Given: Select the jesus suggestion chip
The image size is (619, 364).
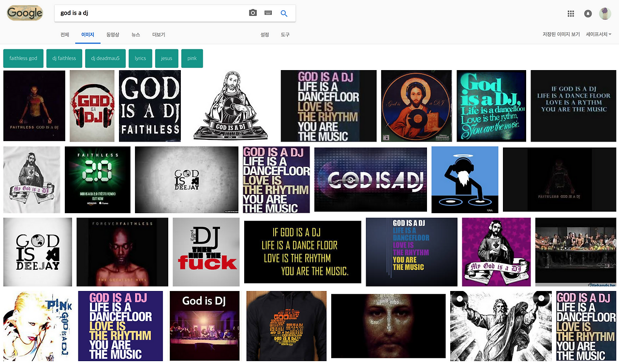Looking at the screenshot, I should tap(166, 58).
